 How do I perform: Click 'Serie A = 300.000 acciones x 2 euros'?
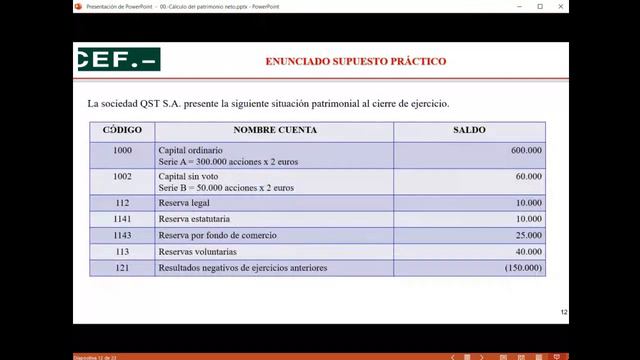tap(228, 162)
